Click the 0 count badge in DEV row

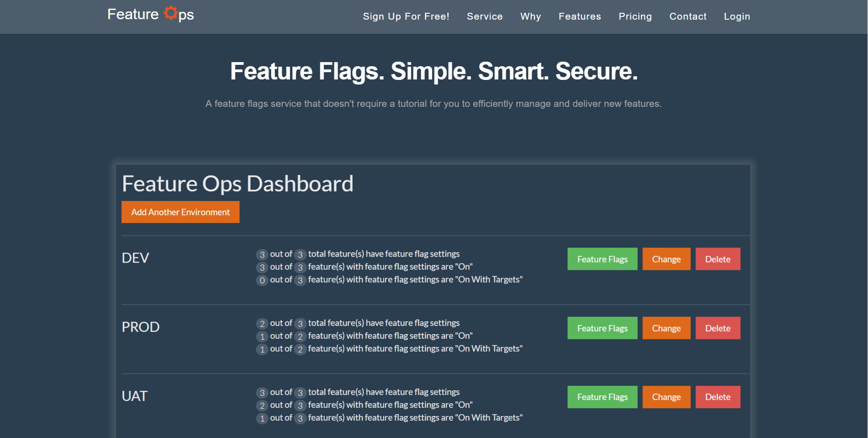click(x=262, y=280)
